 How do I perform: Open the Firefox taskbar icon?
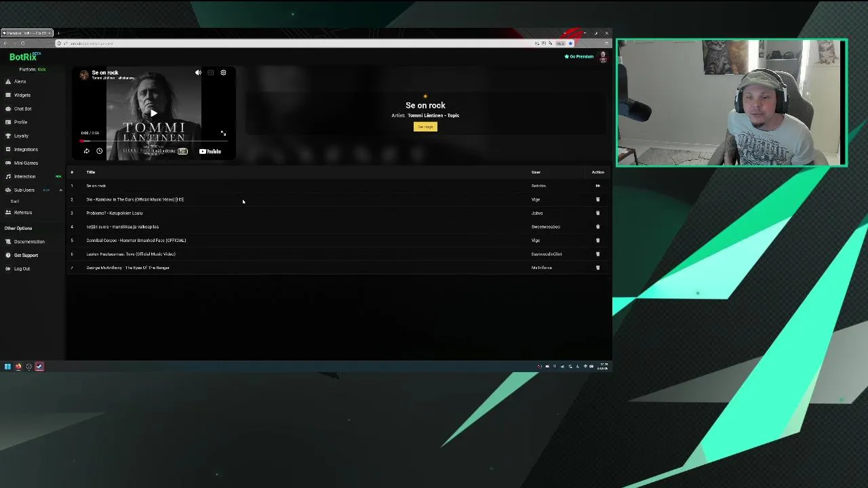point(18,367)
